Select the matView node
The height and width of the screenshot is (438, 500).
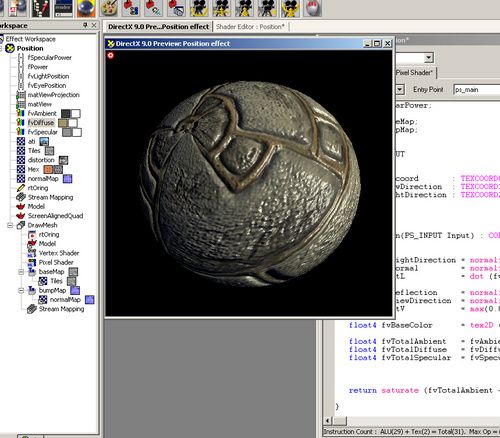click(x=40, y=104)
